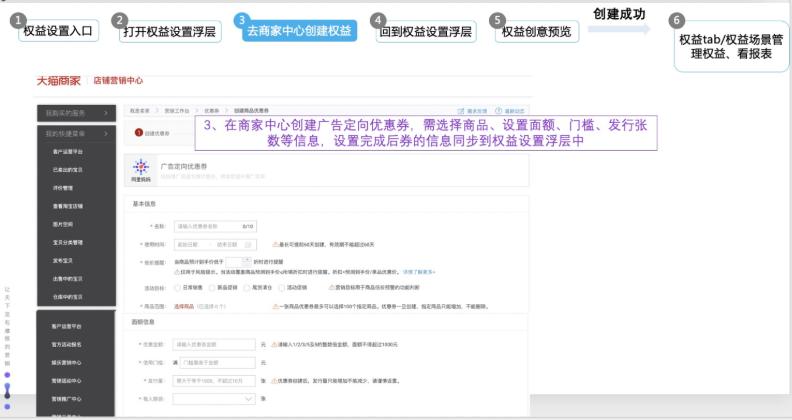
Task: Open the 每人限领 dropdown
Action: tap(214, 399)
